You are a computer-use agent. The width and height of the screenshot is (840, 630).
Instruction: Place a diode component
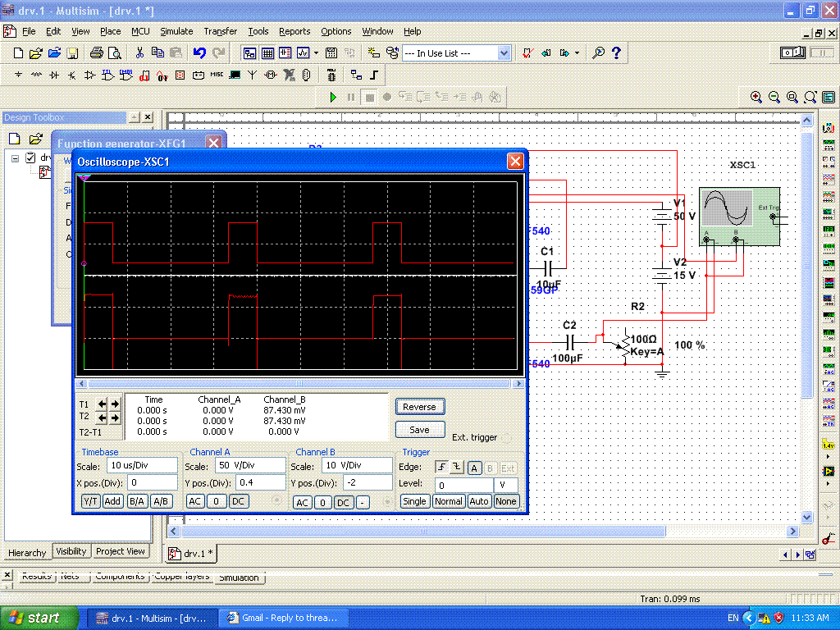[54, 75]
